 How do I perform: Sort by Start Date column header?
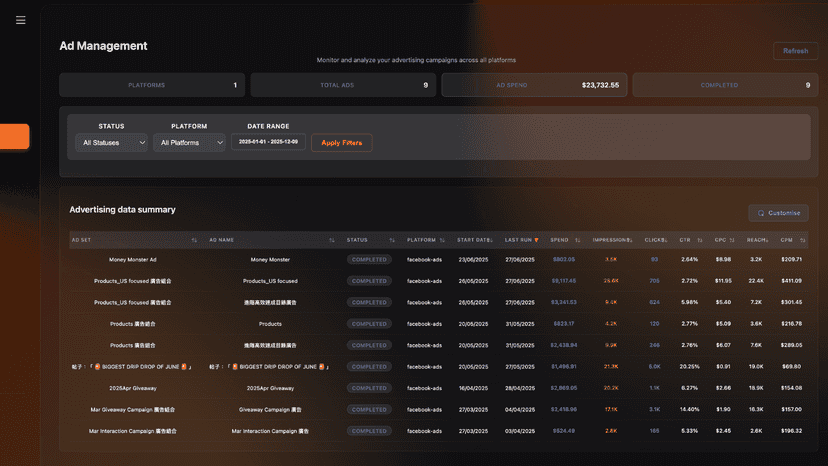pos(475,240)
